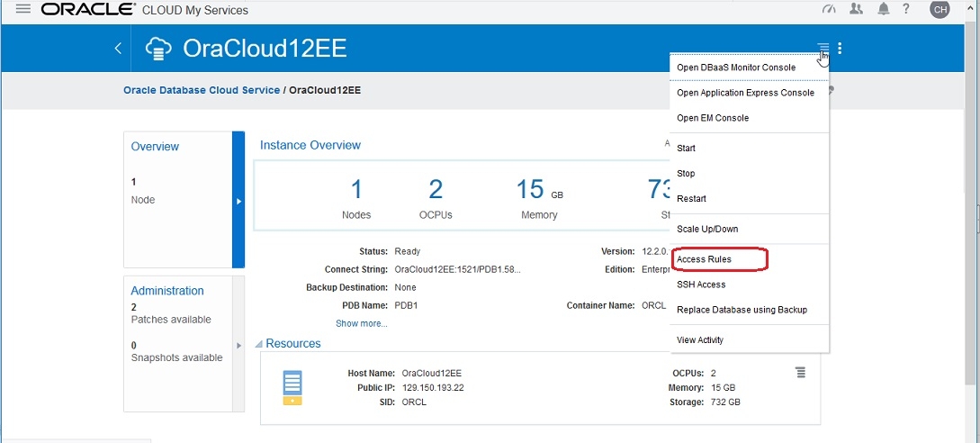Open the vertical three-dots menu
The width and height of the screenshot is (980, 443).
[x=840, y=48]
